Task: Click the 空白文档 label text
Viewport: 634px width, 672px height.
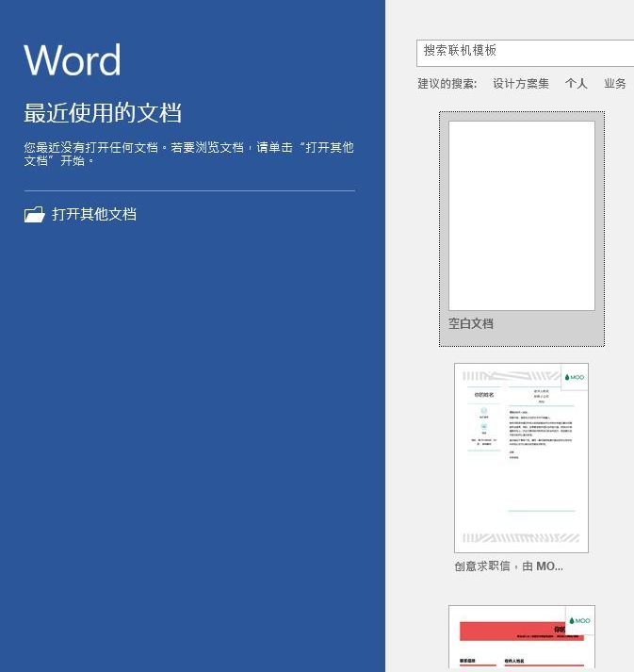Action: coord(471,324)
